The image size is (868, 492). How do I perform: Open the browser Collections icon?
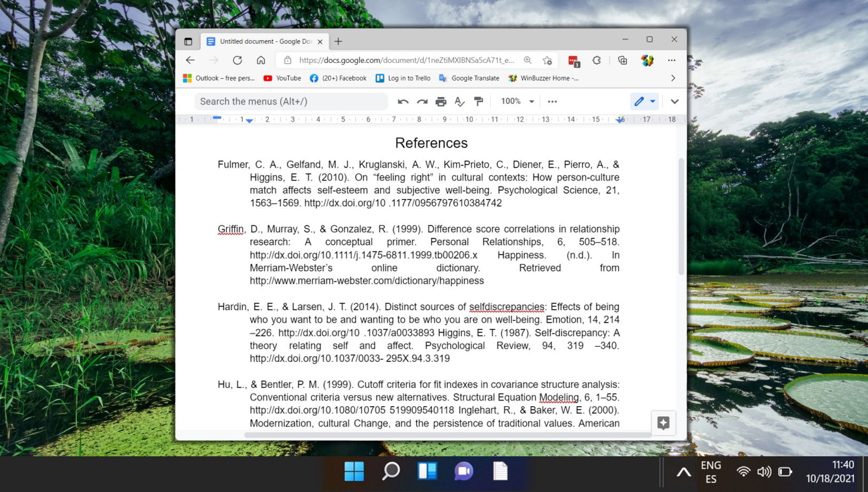tap(623, 60)
